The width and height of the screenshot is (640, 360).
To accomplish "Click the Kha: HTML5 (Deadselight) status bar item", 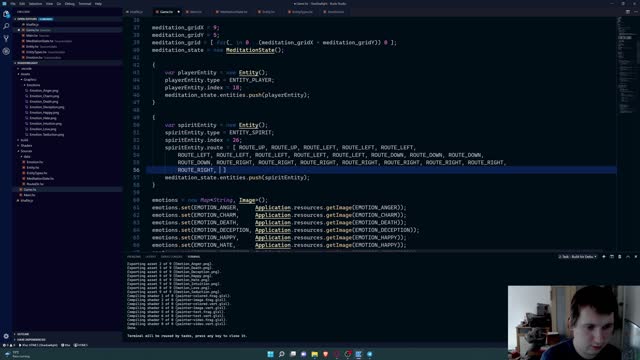I will tap(39, 345).
